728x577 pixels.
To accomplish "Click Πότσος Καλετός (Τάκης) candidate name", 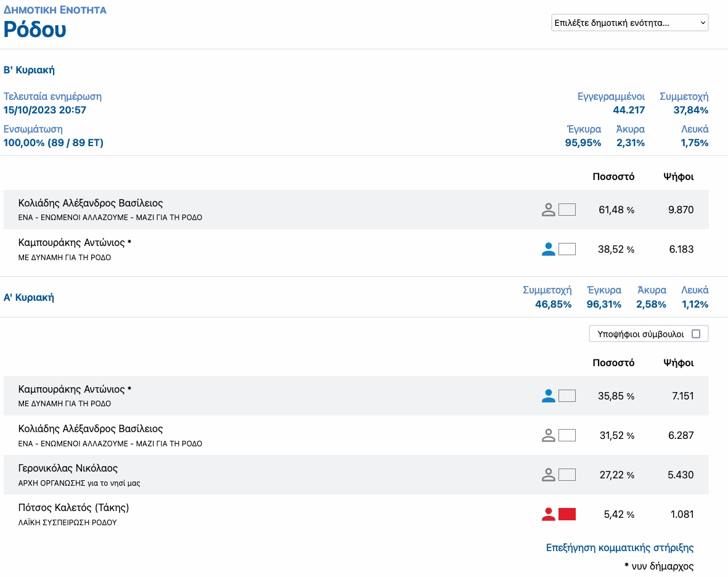I will tap(73, 507).
